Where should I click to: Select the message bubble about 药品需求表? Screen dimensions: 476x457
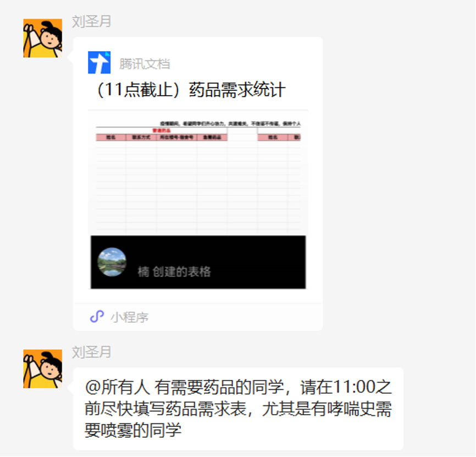(x=239, y=409)
